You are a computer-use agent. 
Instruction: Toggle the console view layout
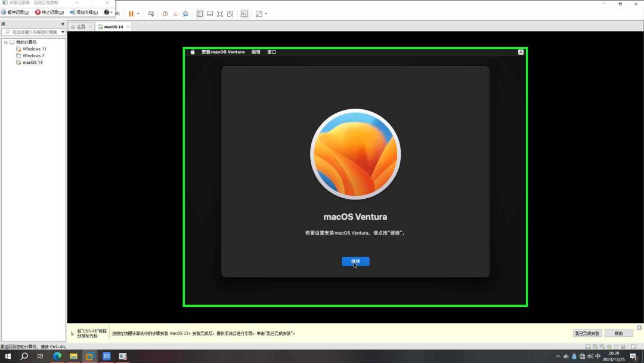(244, 13)
